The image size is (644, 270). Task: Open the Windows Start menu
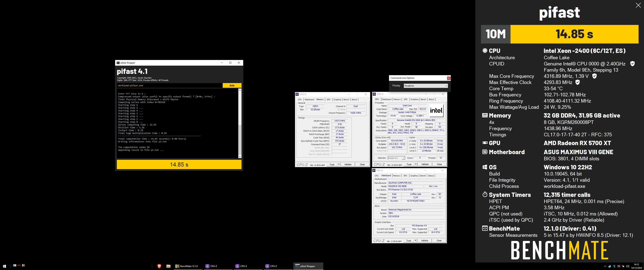[x=4, y=266]
